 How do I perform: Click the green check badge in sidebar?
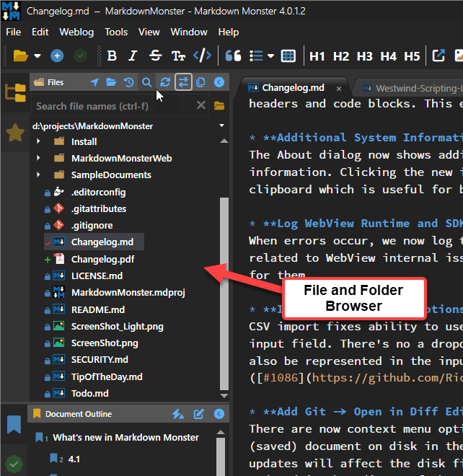[14, 464]
